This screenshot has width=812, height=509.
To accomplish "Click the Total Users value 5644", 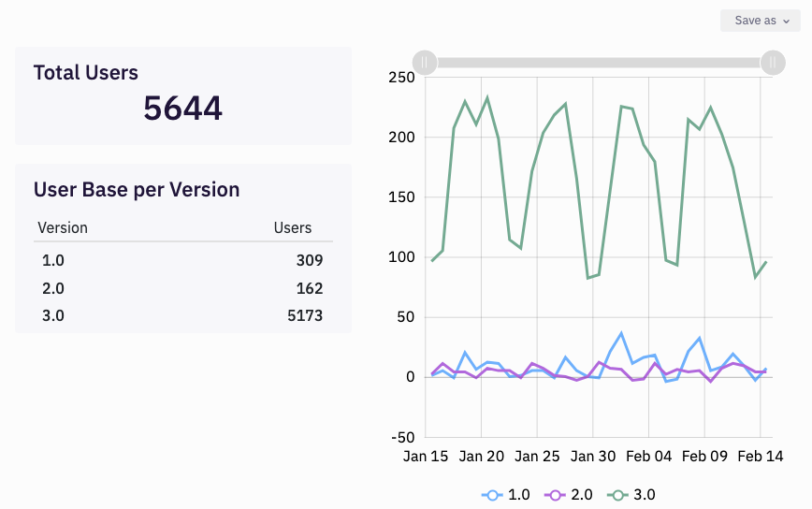I will point(182,109).
